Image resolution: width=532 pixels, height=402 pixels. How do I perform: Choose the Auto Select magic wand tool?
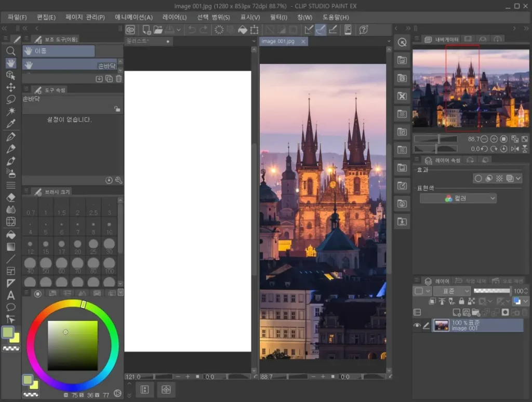click(10, 112)
